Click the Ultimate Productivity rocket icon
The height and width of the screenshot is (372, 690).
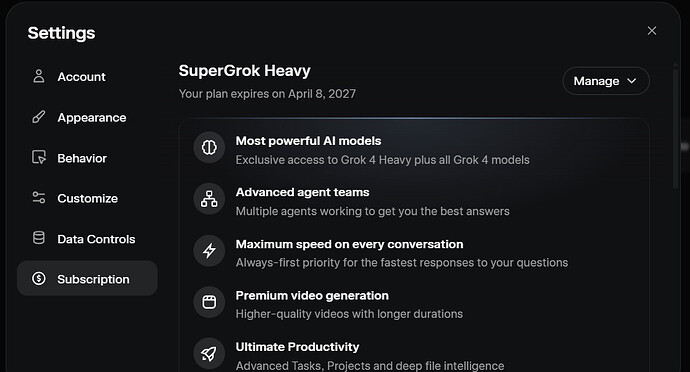[209, 354]
